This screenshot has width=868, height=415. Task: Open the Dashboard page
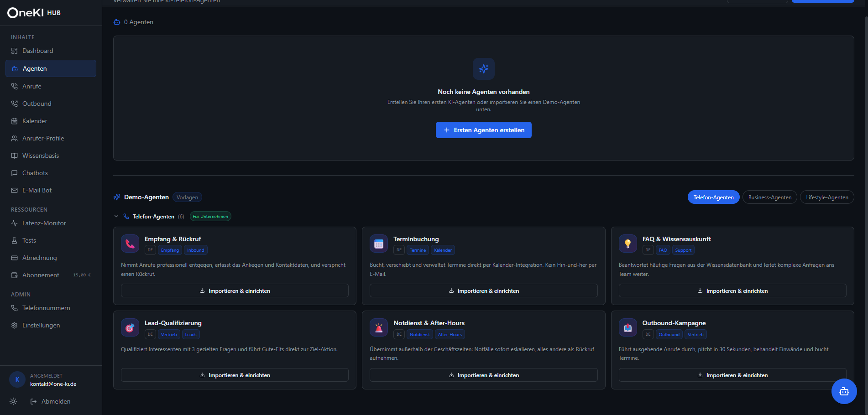coord(51,51)
